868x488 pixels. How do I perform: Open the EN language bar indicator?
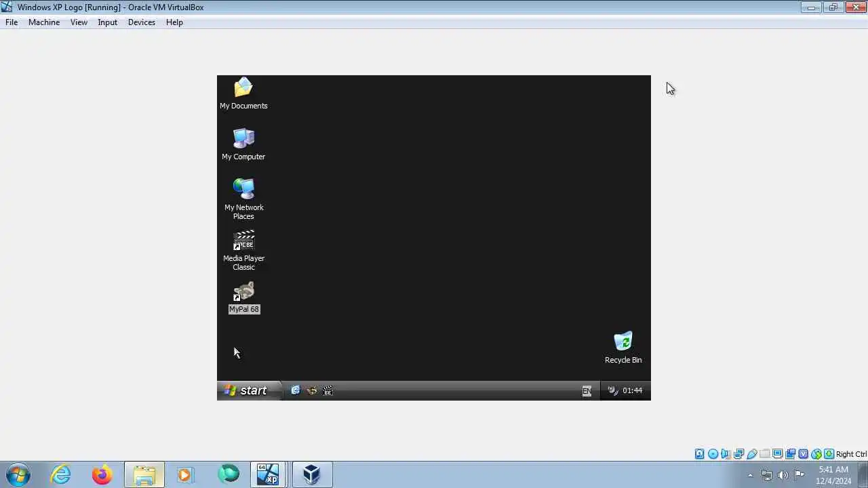pyautogui.click(x=587, y=390)
